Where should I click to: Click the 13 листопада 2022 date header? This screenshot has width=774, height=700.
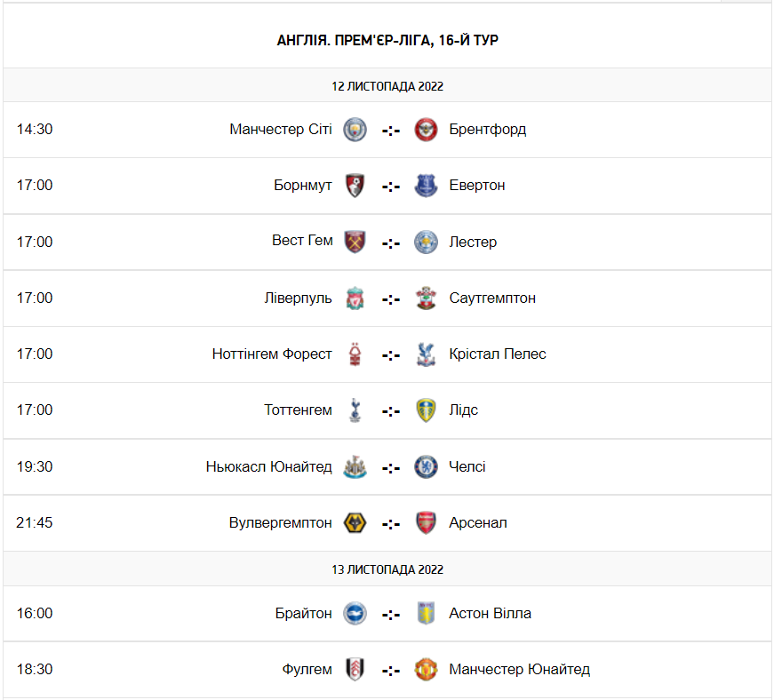(387, 569)
